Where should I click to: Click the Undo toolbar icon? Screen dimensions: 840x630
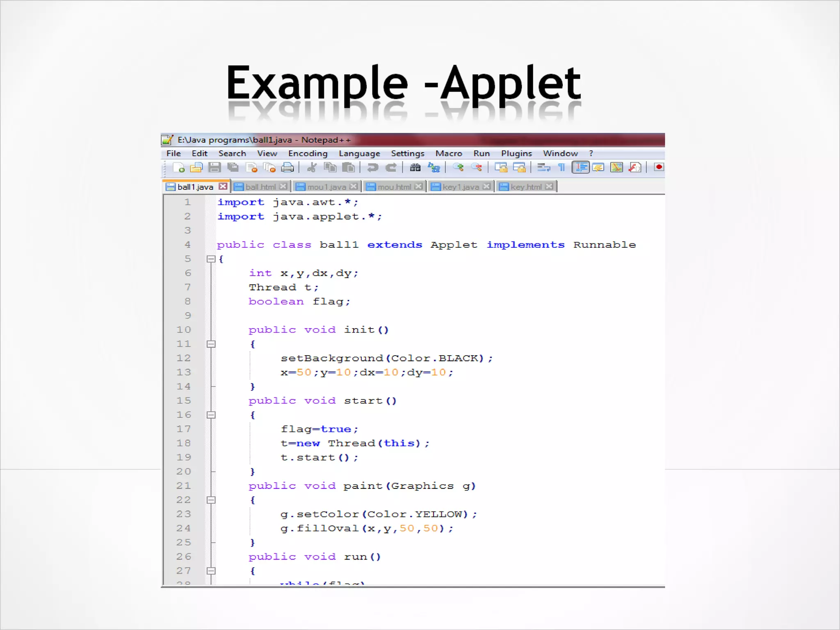[372, 167]
